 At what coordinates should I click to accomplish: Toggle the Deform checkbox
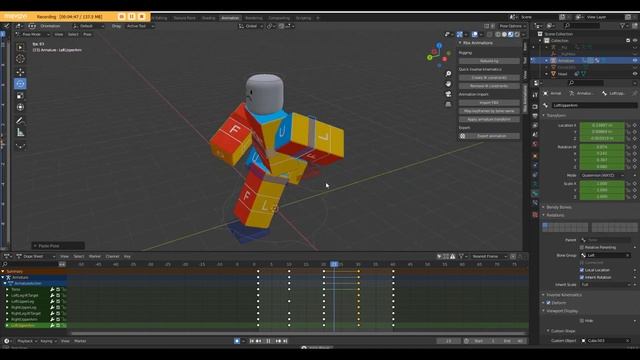coord(549,303)
